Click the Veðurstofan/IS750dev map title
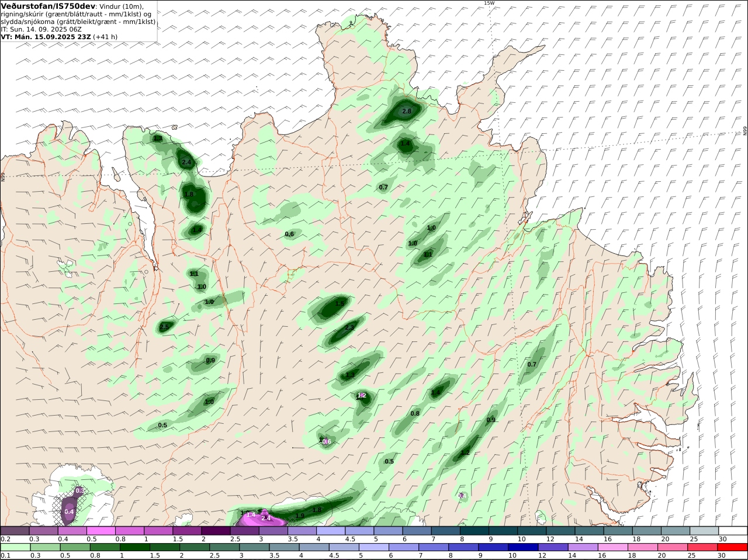The width and height of the screenshot is (748, 560). (48, 6)
